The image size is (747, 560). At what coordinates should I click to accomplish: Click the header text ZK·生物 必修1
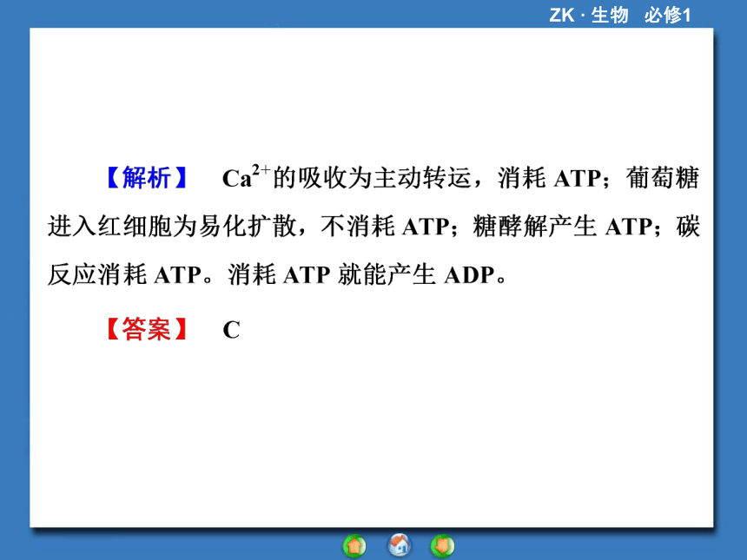click(x=620, y=16)
